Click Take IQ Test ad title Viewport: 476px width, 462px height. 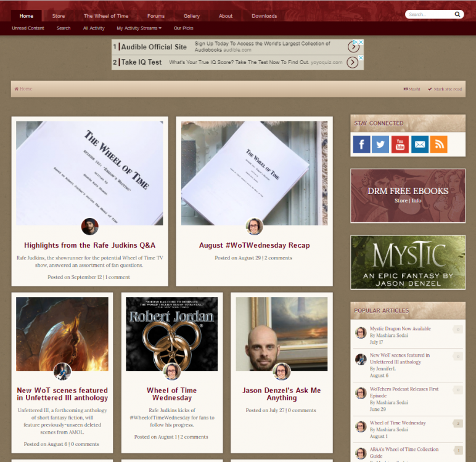click(x=141, y=62)
